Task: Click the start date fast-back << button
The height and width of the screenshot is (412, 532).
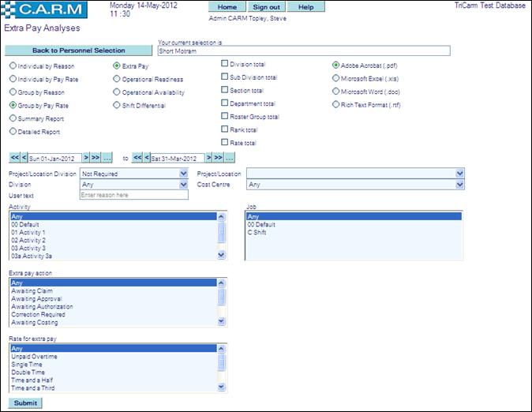Action: click(13, 158)
